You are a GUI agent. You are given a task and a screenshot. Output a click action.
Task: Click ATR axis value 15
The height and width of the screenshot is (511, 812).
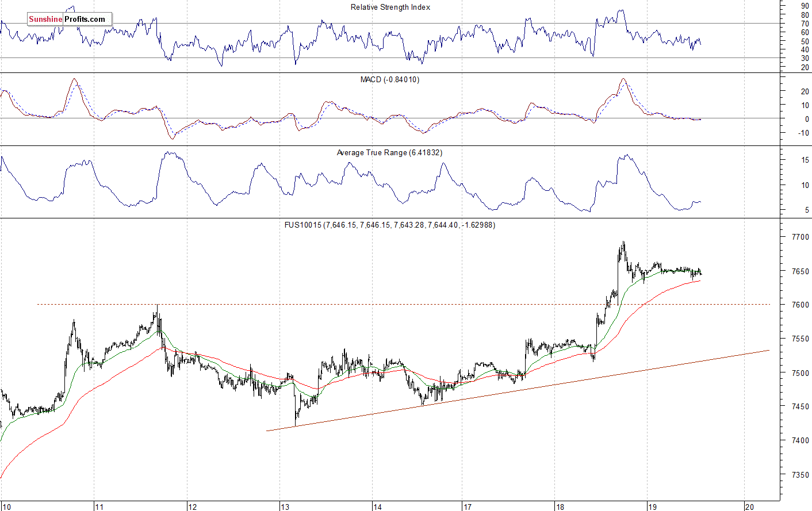pyautogui.click(x=805, y=160)
